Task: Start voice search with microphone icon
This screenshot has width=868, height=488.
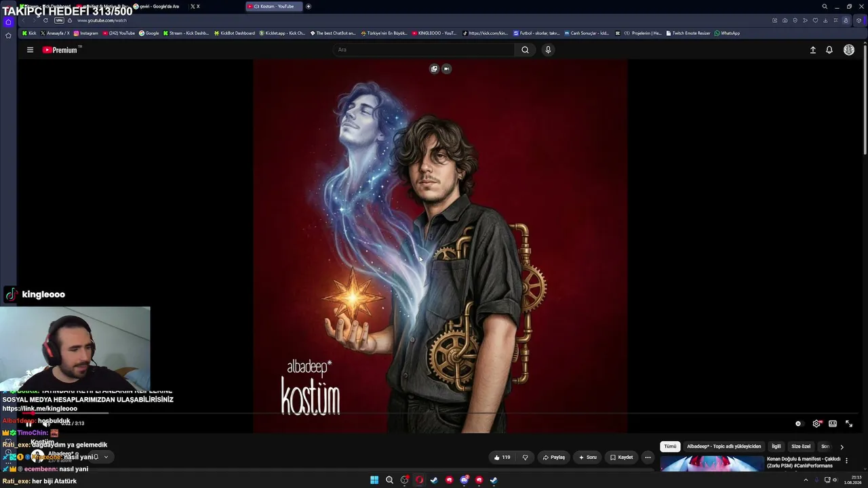Action: 548,49
